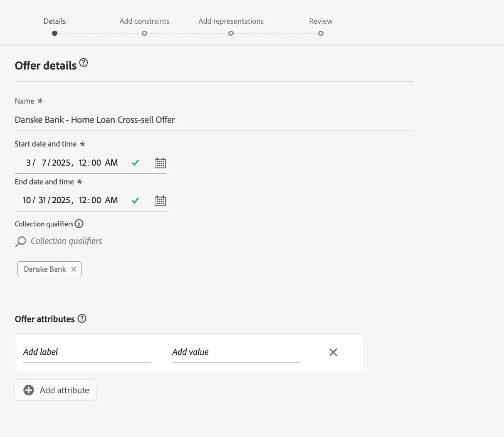Click the Details step progress dot
Image resolution: width=504 pixels, height=437 pixels.
[54, 33]
